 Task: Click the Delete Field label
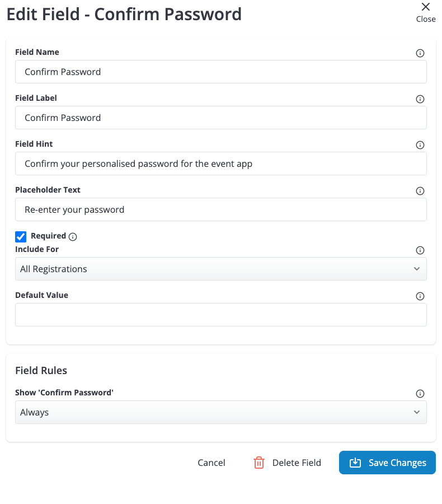(x=297, y=463)
